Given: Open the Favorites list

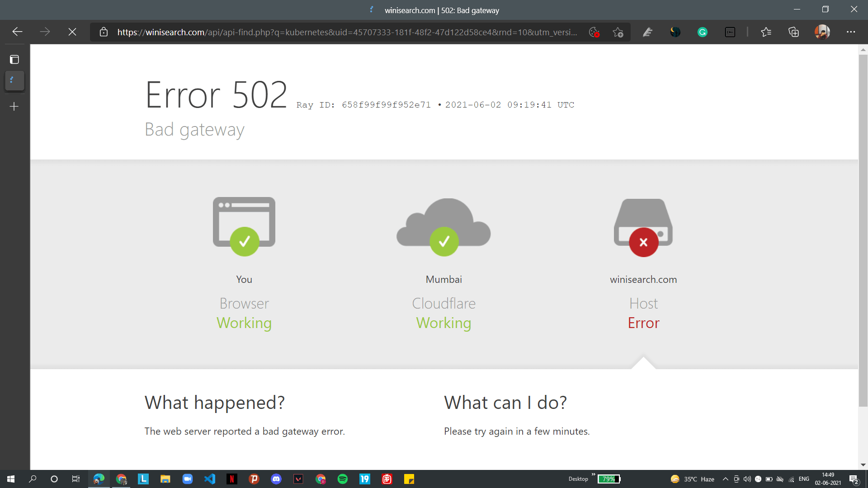Looking at the screenshot, I should (x=766, y=32).
